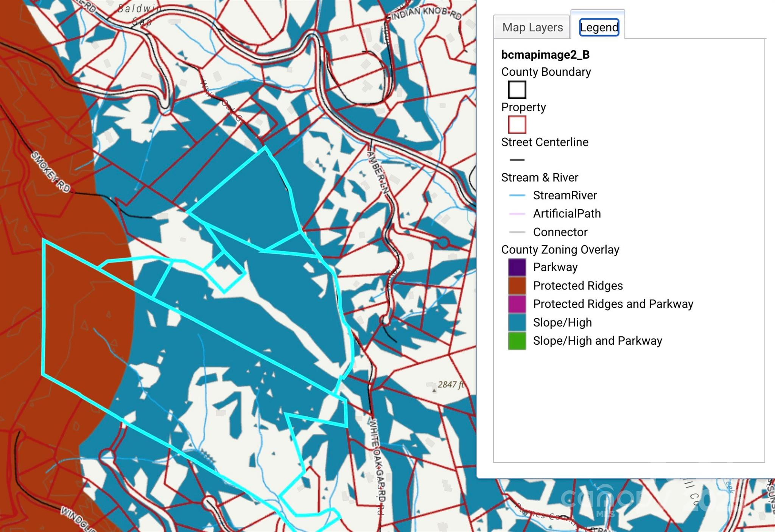
Task: Click the Amber Ln road label
Action: click(378, 173)
